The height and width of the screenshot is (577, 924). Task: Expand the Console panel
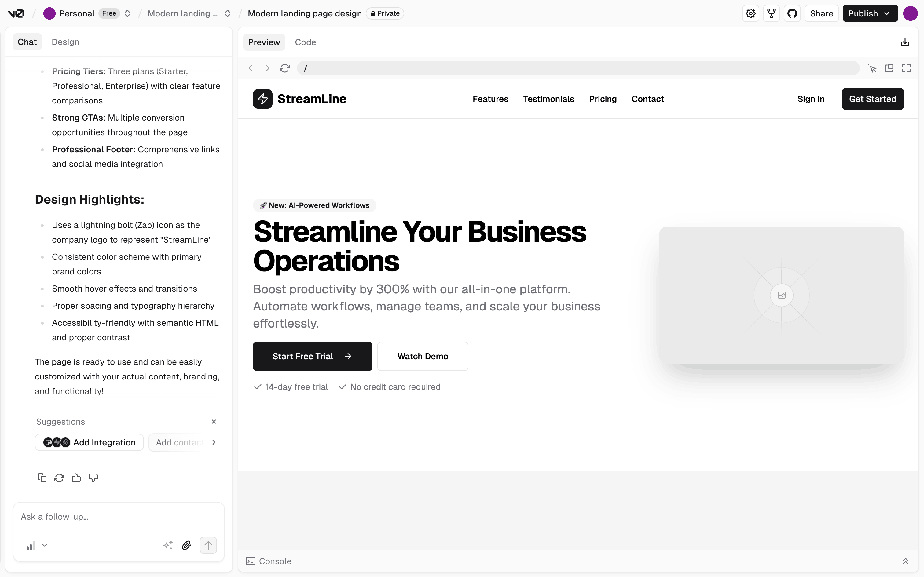point(905,561)
